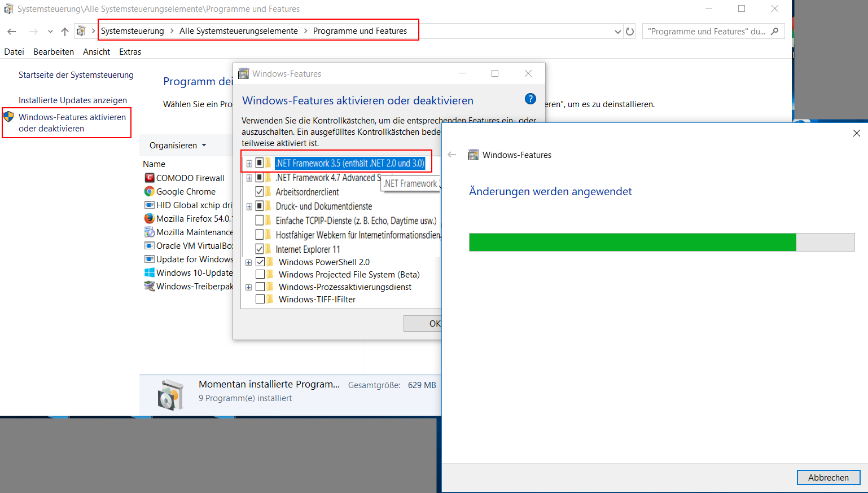This screenshot has height=493, width=868.
Task: Open the Ansicht menu
Action: (x=97, y=51)
